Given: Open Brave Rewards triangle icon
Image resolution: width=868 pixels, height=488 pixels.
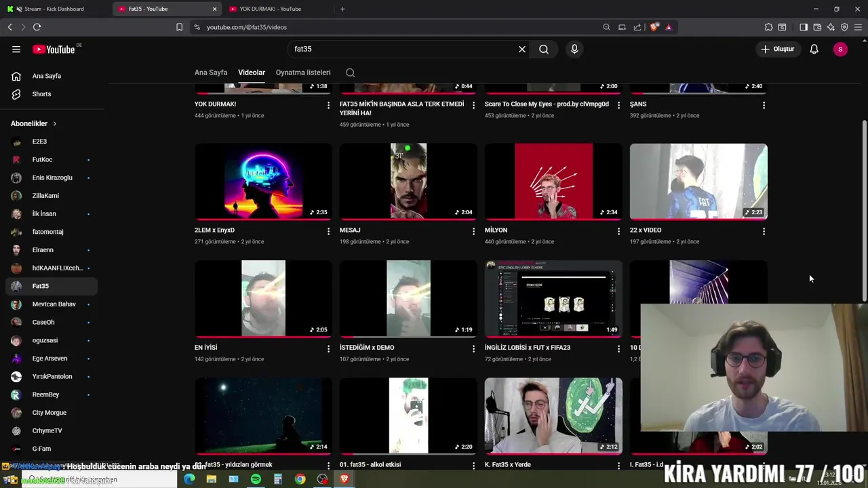Looking at the screenshot, I should click(x=669, y=27).
